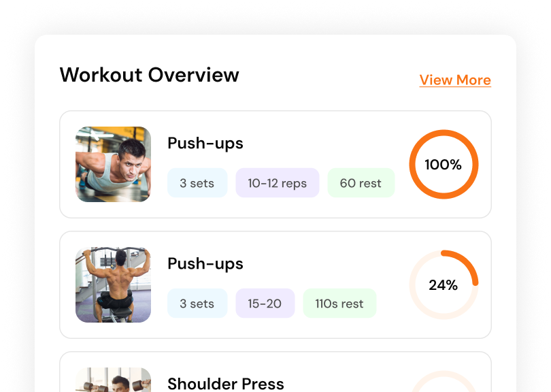
Task: Click the 60 rest tag
Action: (361, 183)
